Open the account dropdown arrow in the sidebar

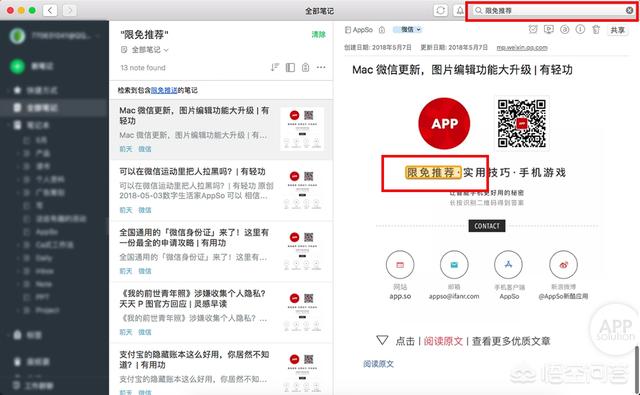[98, 36]
